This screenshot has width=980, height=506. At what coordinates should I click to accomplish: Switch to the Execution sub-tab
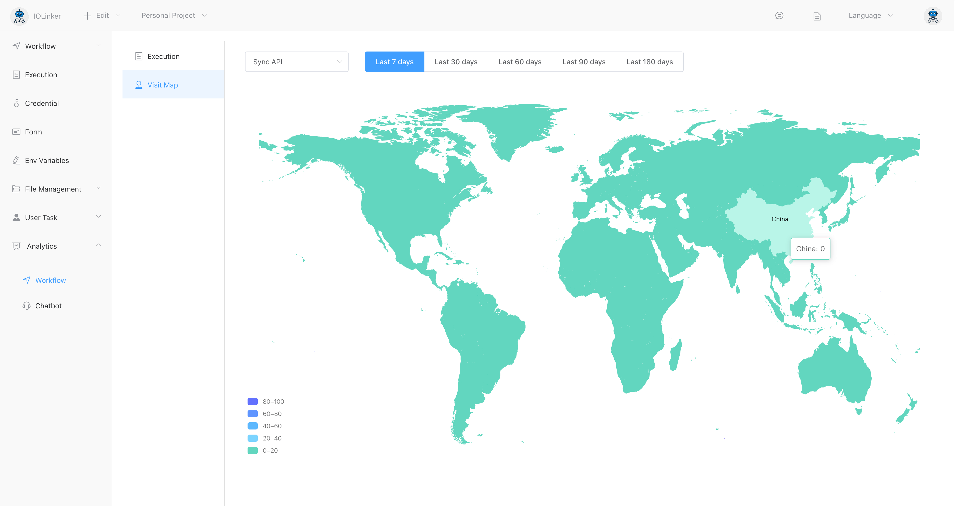pos(163,56)
